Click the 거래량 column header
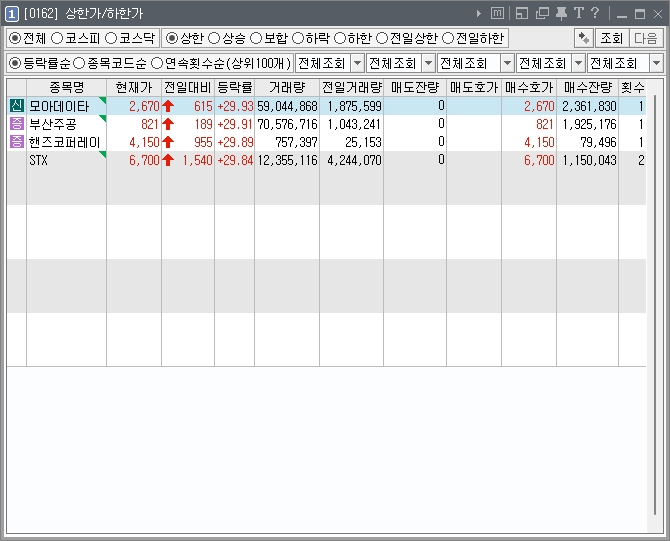The height and width of the screenshot is (541, 670). coord(287,88)
